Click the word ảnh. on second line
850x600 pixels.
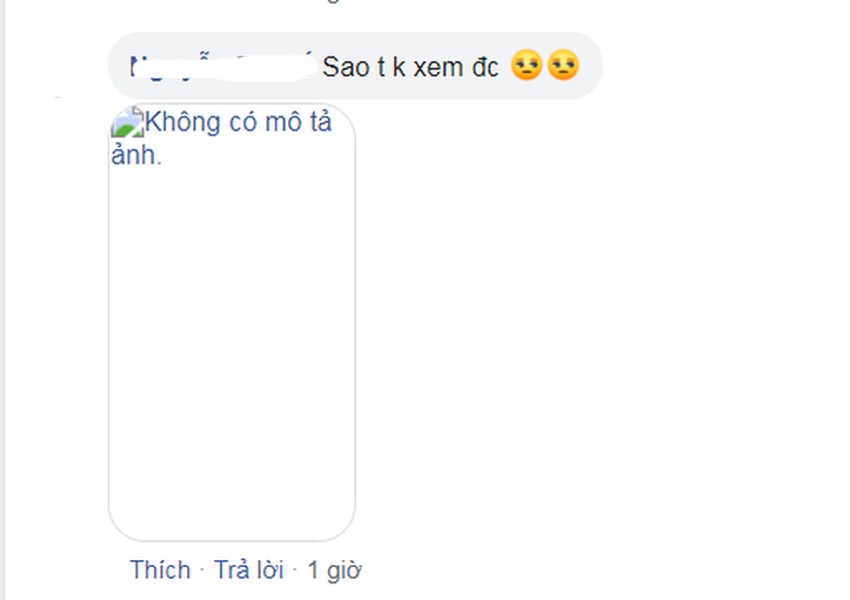tap(137, 154)
